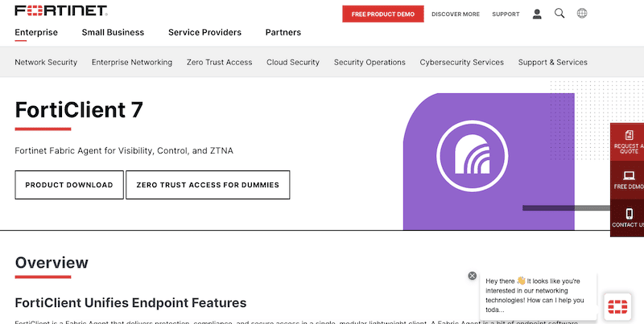The image size is (644, 324).
Task: Select the Small Business tab
Action: coord(113,32)
